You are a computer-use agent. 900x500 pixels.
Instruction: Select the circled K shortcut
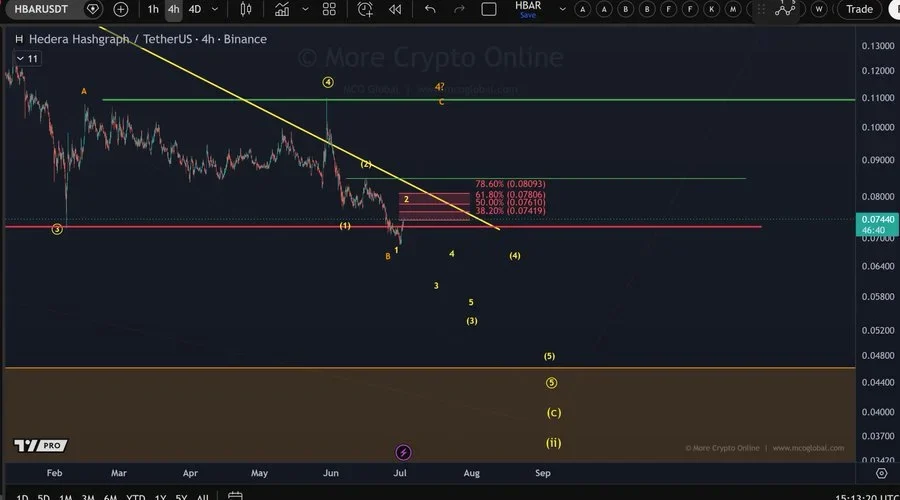[712, 9]
